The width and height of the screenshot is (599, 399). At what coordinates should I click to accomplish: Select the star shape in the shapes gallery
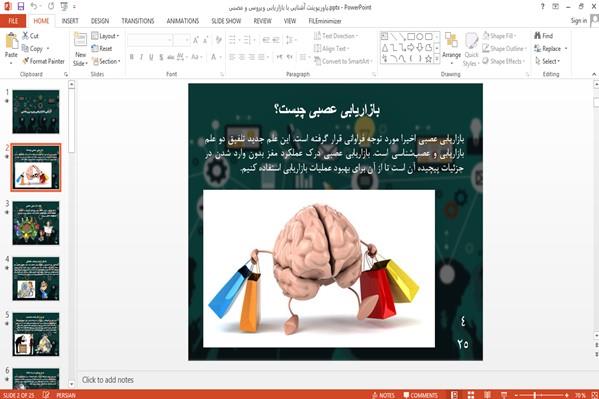tap(429, 58)
